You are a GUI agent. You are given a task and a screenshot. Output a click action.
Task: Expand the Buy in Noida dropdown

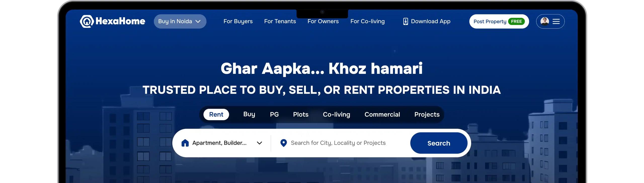click(180, 21)
